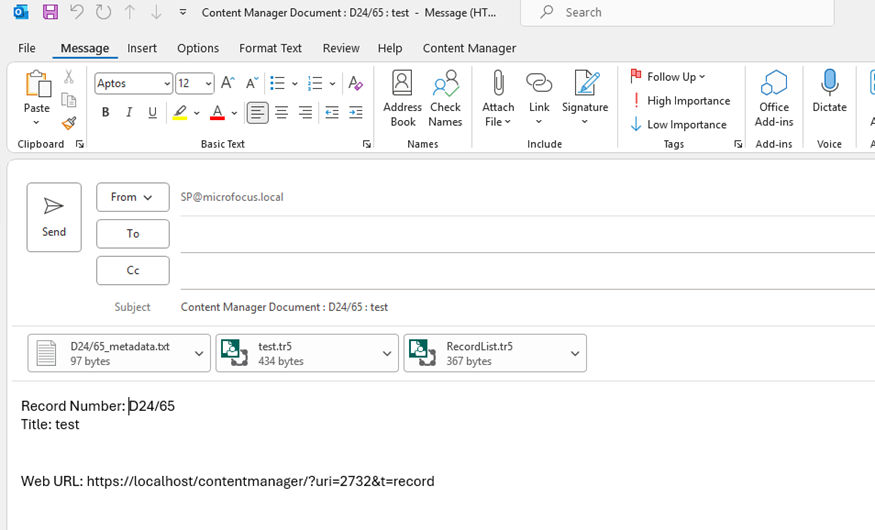Apply numbered list formatting
The width and height of the screenshot is (875, 530).
click(315, 84)
